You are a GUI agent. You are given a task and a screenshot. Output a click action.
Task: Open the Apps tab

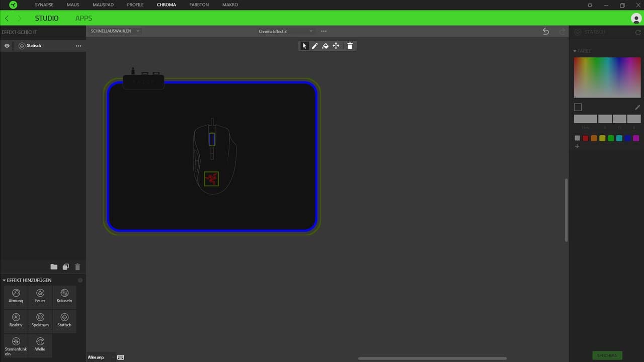click(84, 18)
